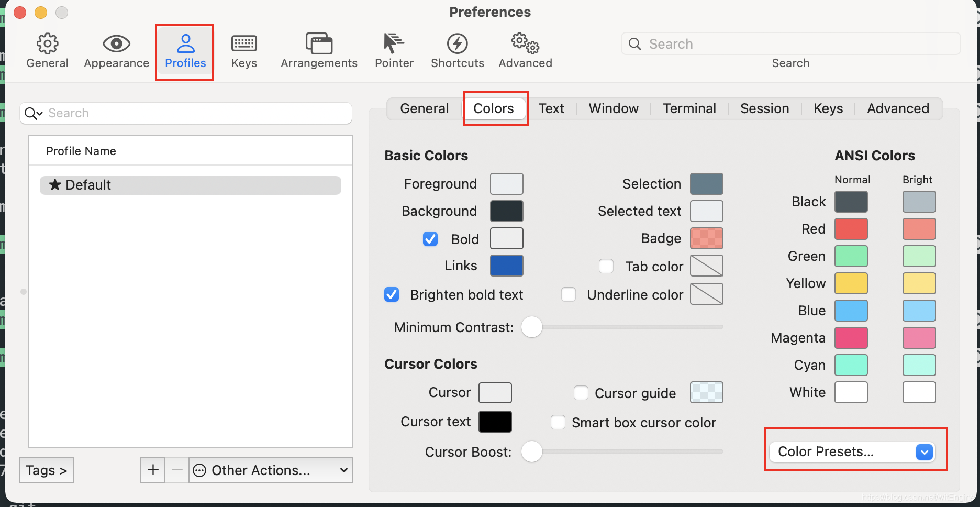Select the Profiles person icon
The image size is (980, 507).
click(x=185, y=43)
